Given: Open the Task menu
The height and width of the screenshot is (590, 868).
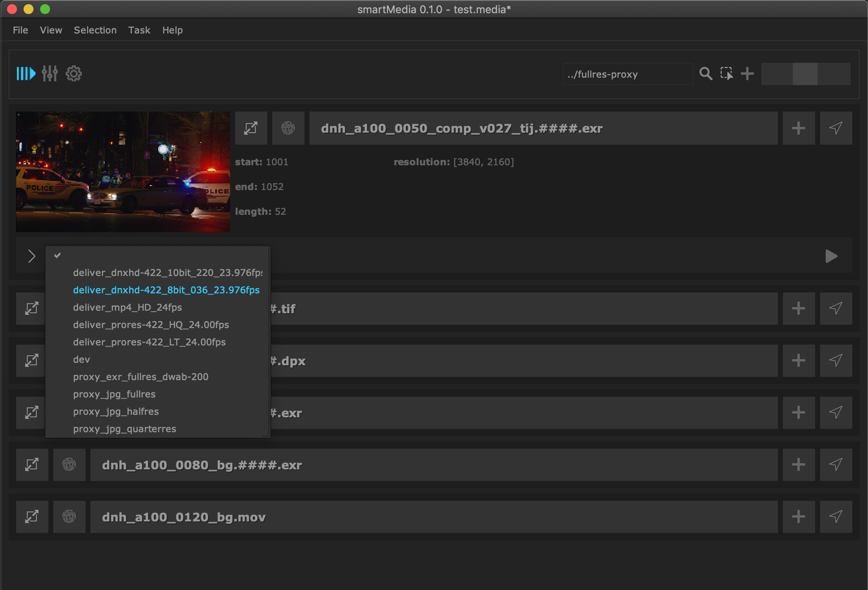Looking at the screenshot, I should [x=139, y=30].
